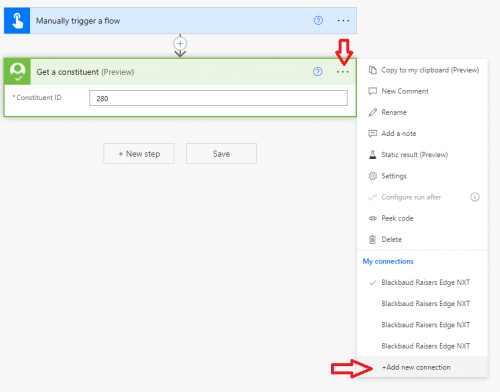Click the Get a constituent connector icon
The width and height of the screenshot is (500, 392).
pos(17,72)
